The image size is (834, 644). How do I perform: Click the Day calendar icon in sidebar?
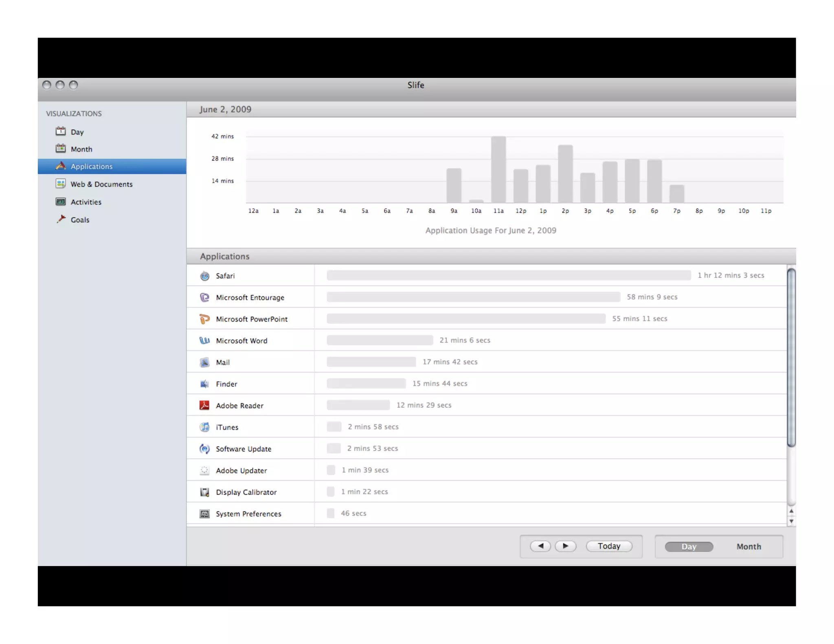coord(61,131)
